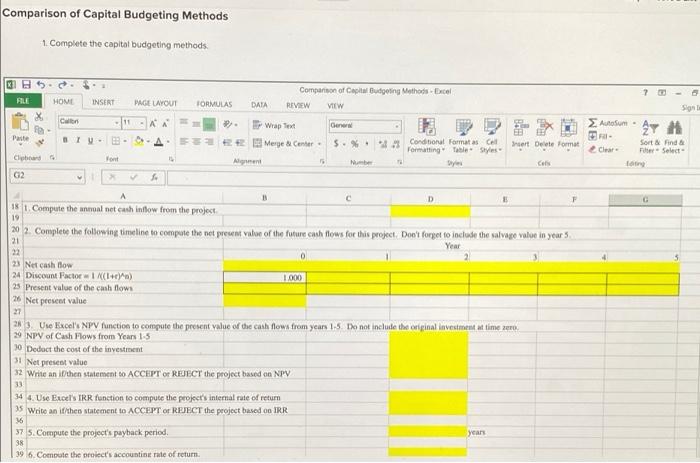Open Format as Table
This screenshot has width=700, height=463.
point(463,136)
